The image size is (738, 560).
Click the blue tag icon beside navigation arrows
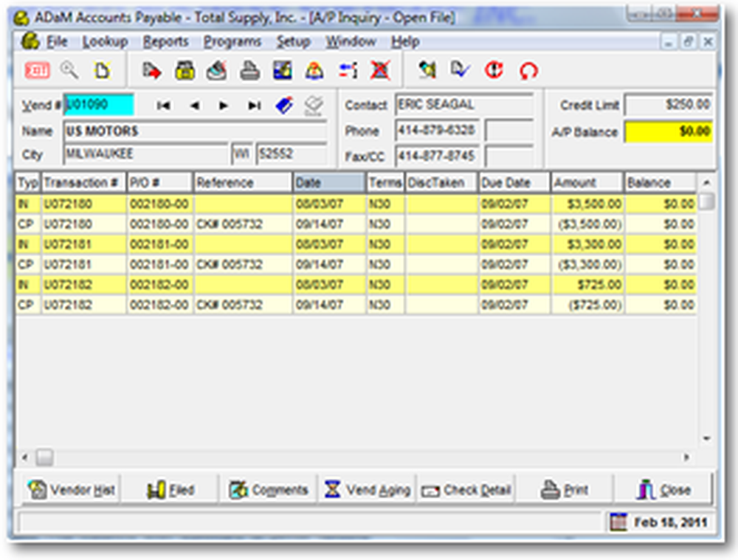pos(284,106)
